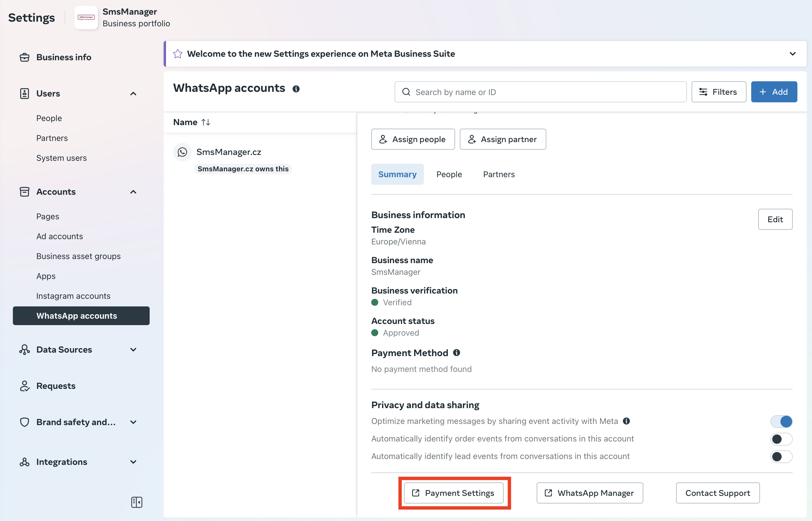The height and width of the screenshot is (521, 812).
Task: Open the Filters options
Action: tap(719, 92)
